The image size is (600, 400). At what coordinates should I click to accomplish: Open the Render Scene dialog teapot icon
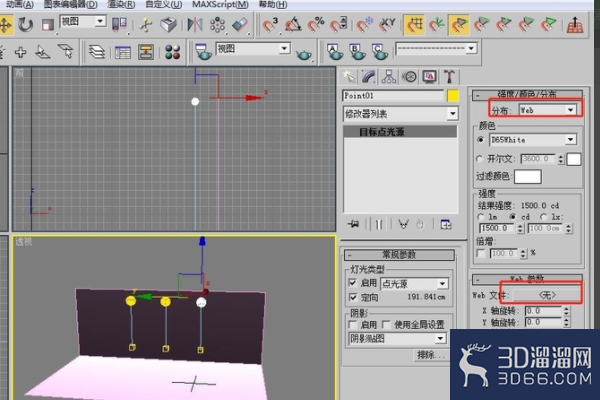pos(203,52)
